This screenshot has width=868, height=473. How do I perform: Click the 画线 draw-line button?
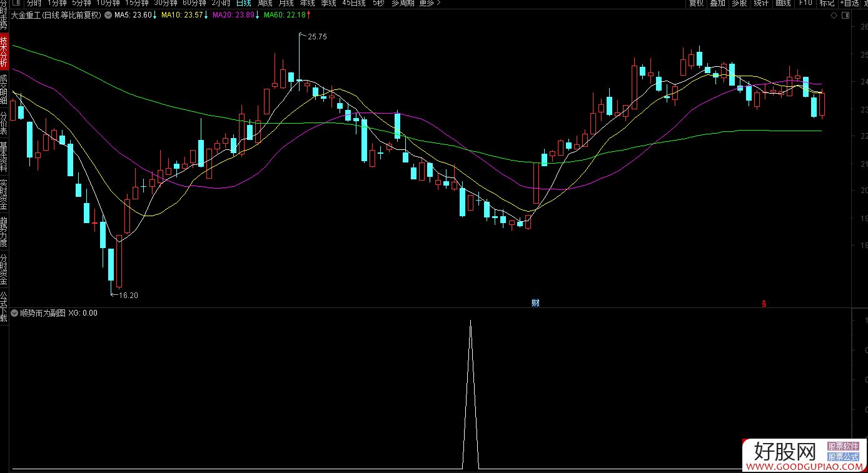[784, 3]
